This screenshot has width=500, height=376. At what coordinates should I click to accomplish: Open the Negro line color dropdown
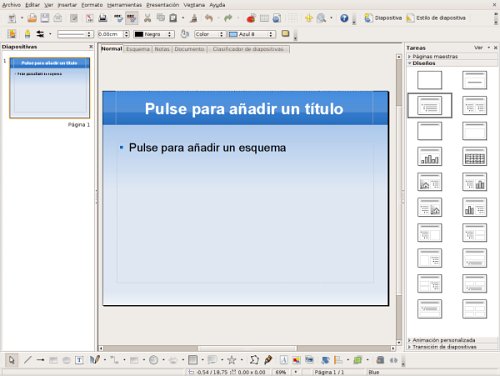pos(154,34)
